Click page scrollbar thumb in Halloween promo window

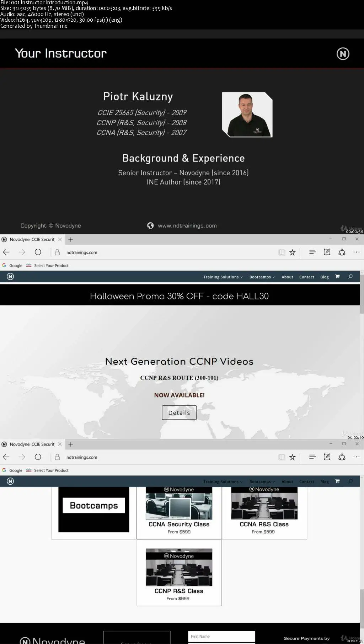362,294
